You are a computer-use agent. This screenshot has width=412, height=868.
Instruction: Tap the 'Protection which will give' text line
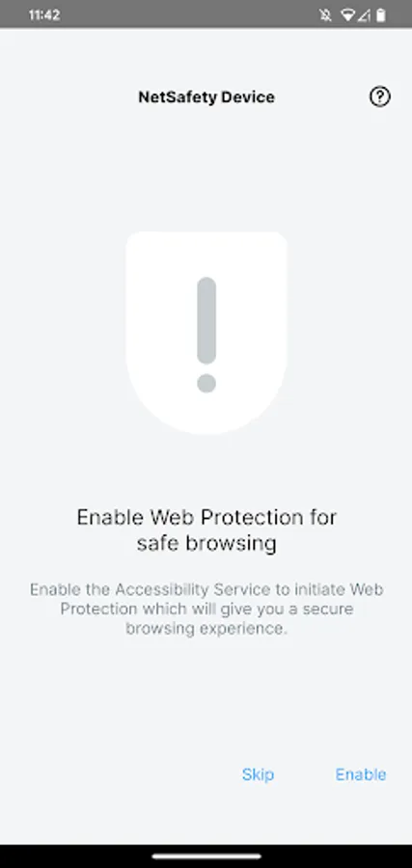pos(206,609)
